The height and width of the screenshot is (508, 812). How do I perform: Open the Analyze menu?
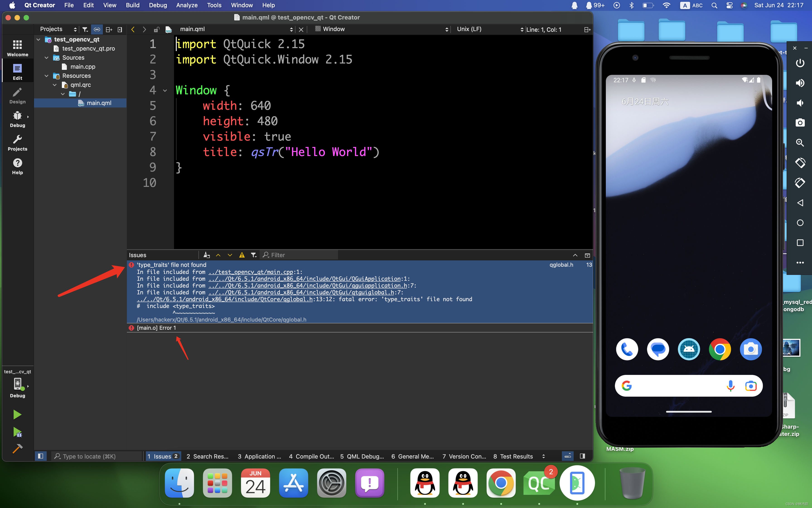pos(187,5)
